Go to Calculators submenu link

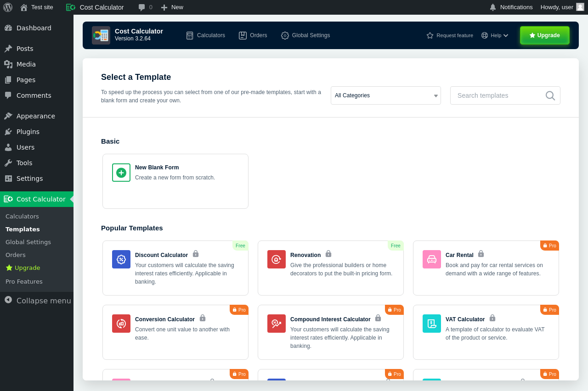tap(22, 217)
